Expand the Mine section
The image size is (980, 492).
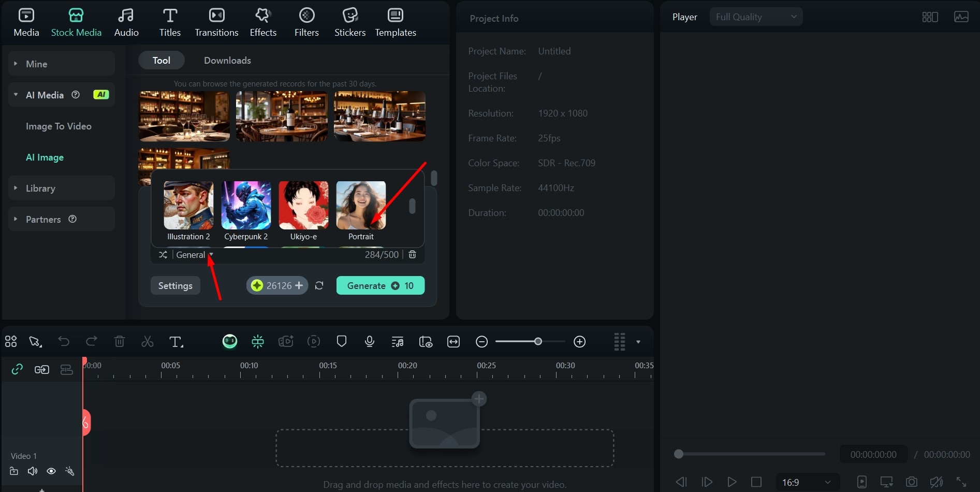pyautogui.click(x=62, y=64)
